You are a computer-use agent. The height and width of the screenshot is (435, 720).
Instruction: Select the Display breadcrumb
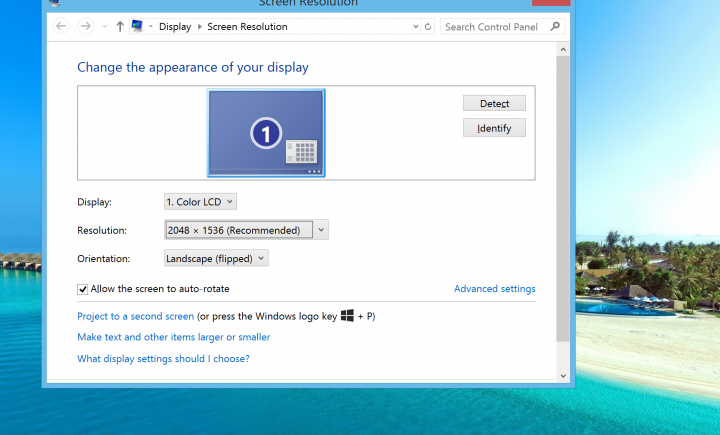coord(175,27)
